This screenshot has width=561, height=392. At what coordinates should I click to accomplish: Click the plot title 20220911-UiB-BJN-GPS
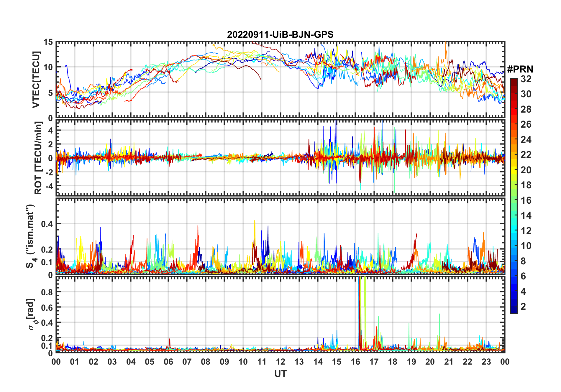click(280, 35)
